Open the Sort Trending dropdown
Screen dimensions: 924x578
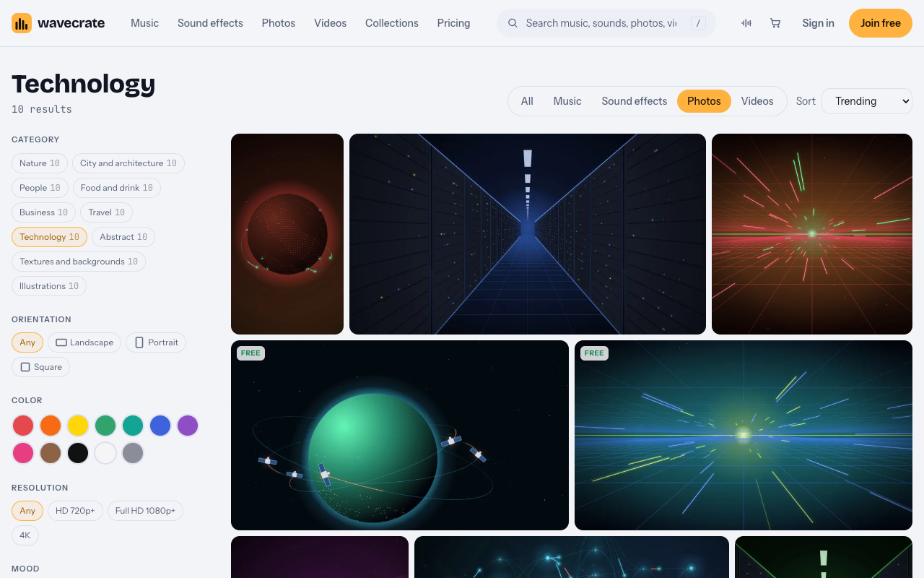[867, 101]
